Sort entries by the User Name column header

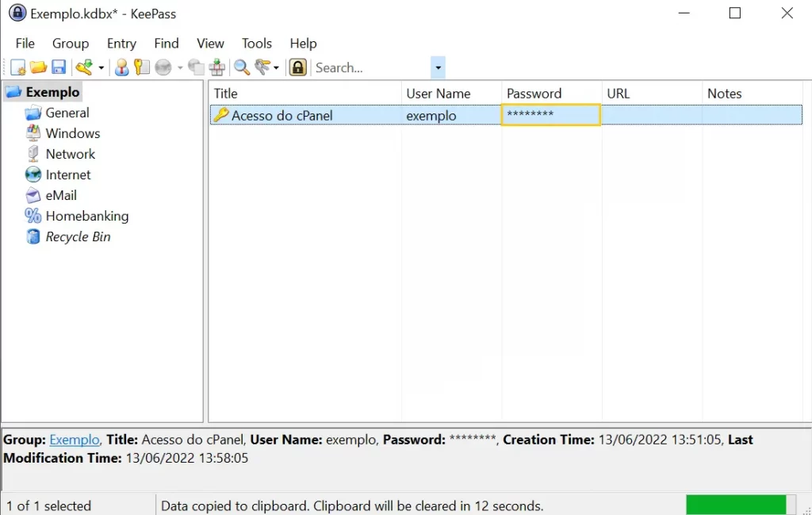[x=451, y=94]
